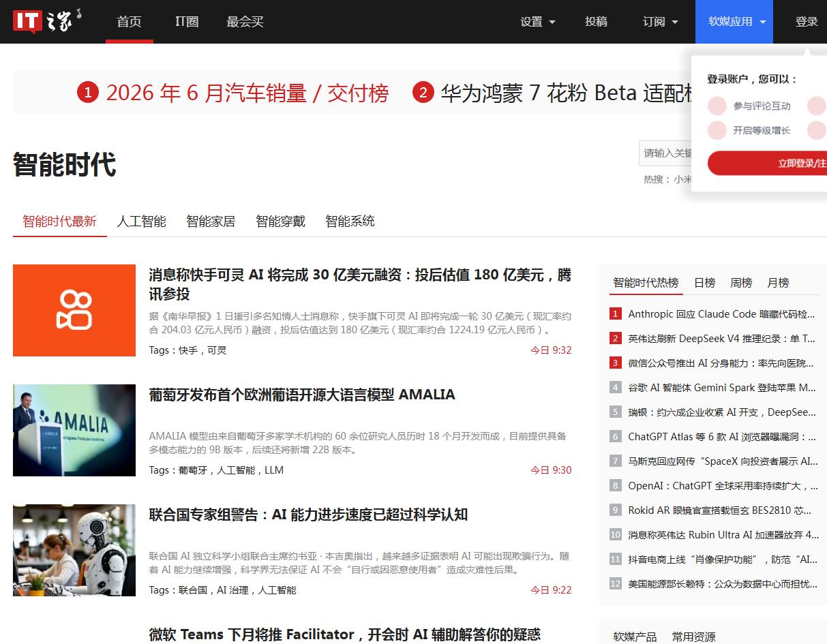The height and width of the screenshot is (644, 827).
Task: Expand the 设置 dropdown menu
Action: 538,22
